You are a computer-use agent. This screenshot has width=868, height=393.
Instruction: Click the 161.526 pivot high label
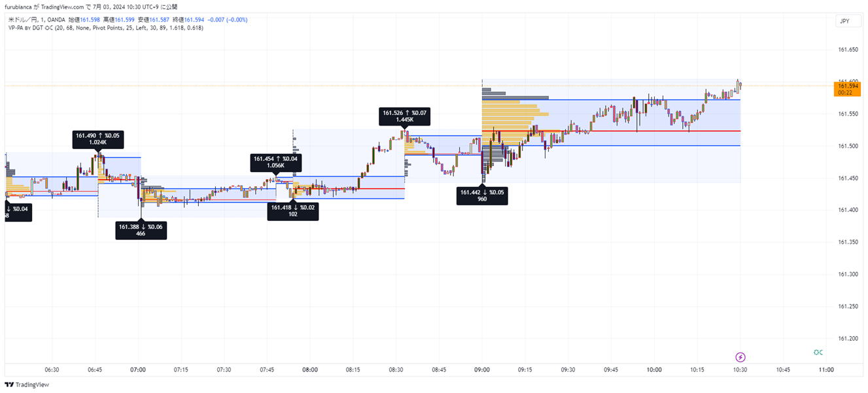406,116
